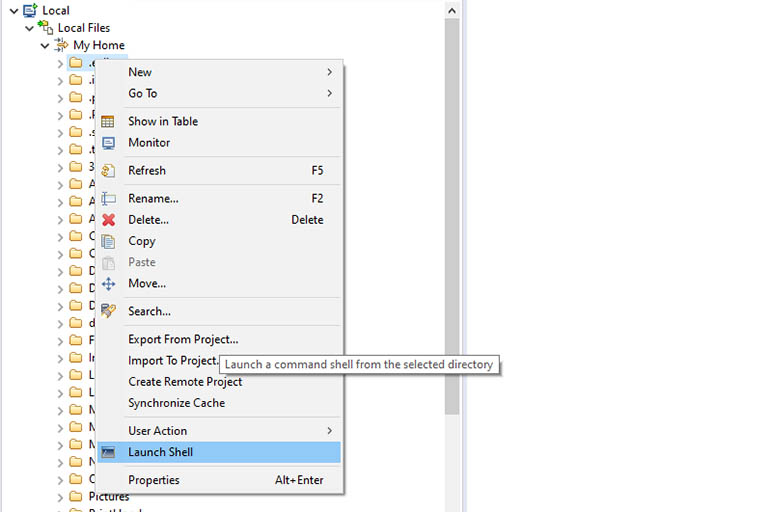The image size is (768, 512).
Task: Expand the Pictures folder
Action: tap(60, 497)
